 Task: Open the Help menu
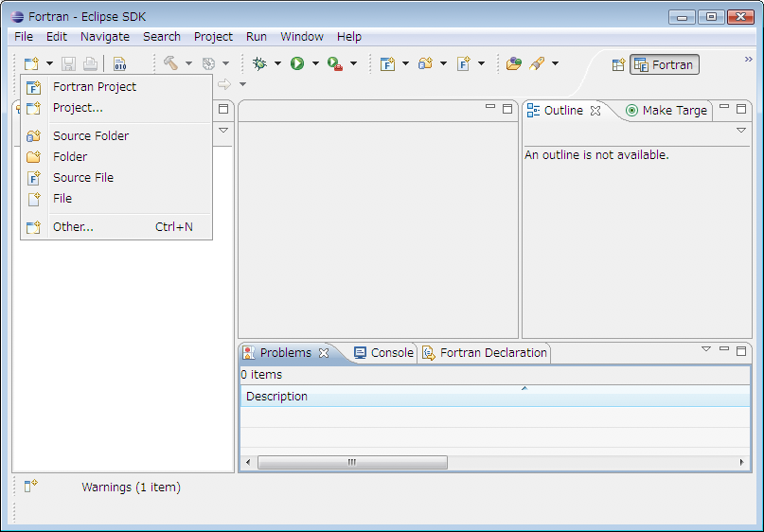point(349,37)
